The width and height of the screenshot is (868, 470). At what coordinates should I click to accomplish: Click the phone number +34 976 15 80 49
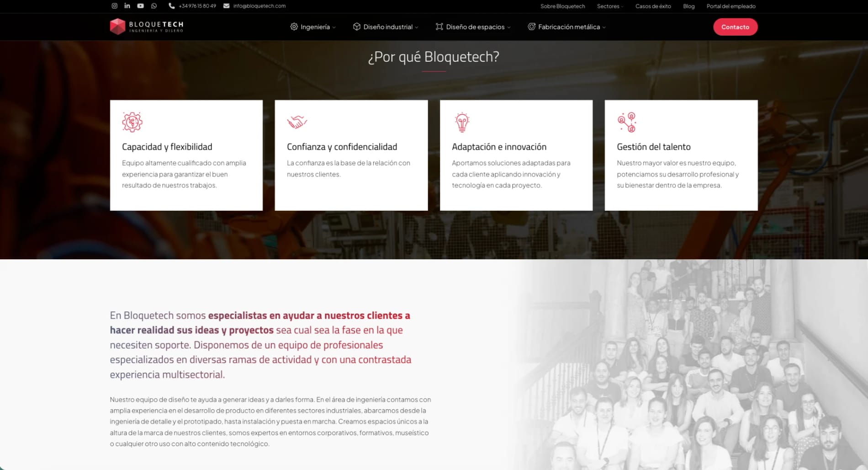(x=197, y=6)
